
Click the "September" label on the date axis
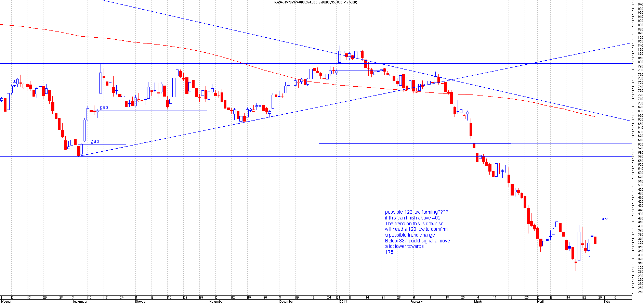80,301
